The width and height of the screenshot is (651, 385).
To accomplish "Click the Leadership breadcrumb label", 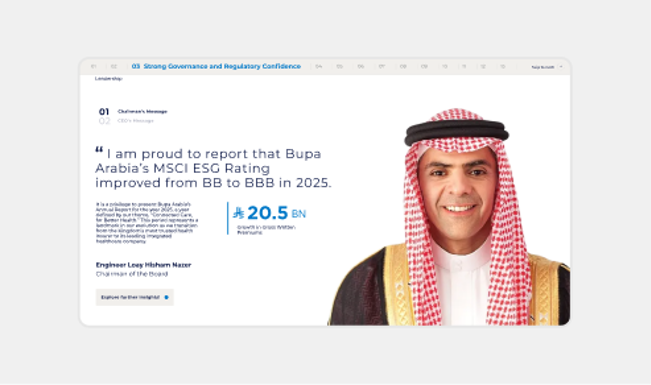I will [108, 78].
